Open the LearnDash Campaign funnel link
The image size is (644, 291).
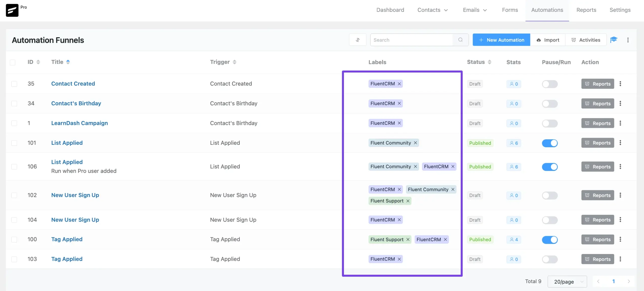click(79, 123)
